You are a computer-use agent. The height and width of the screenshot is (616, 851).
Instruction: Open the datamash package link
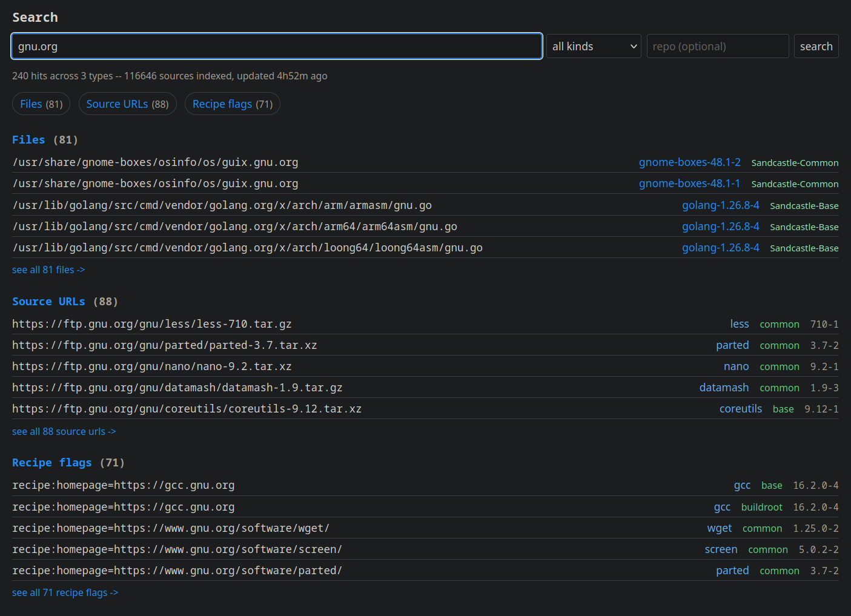pos(724,388)
